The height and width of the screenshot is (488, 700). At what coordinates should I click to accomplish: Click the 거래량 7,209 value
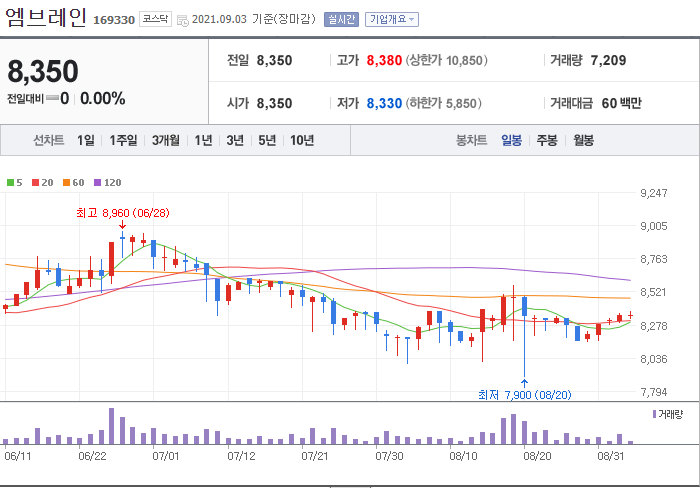coord(608,60)
